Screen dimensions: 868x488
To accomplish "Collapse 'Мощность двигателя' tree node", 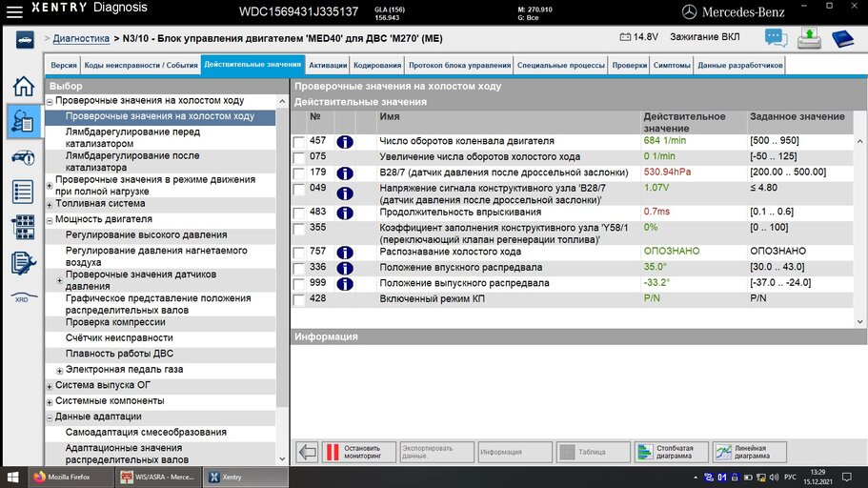I will 50,220.
